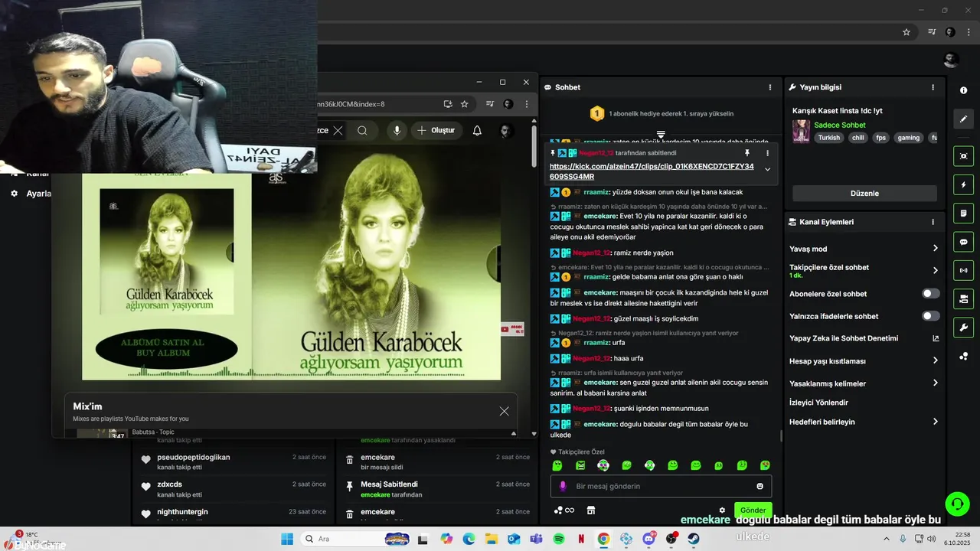980x551 pixels.
Task: Click ALBÜMÜ SATIN AL buy album oval
Action: (x=167, y=348)
